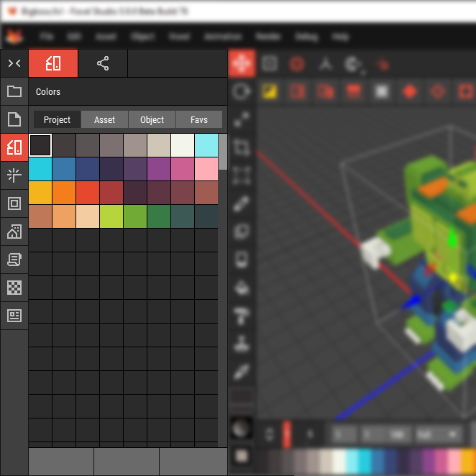Select the checkerboard icon in the sidebar
The width and height of the screenshot is (476, 476).
click(x=14, y=288)
